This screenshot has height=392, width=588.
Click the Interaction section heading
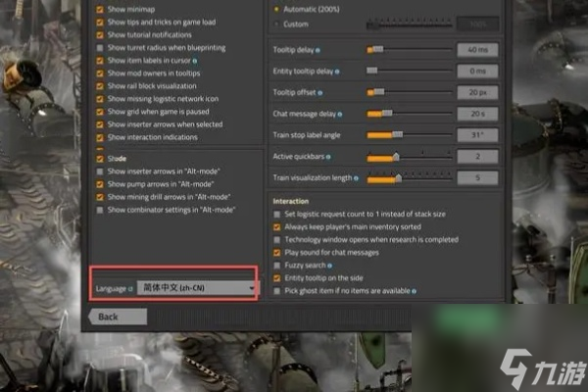click(x=291, y=202)
